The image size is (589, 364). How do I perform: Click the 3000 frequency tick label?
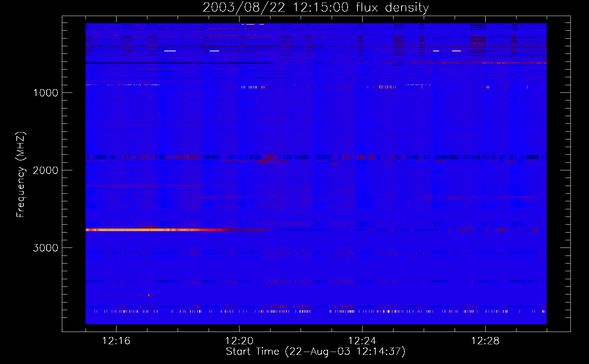click(46, 248)
